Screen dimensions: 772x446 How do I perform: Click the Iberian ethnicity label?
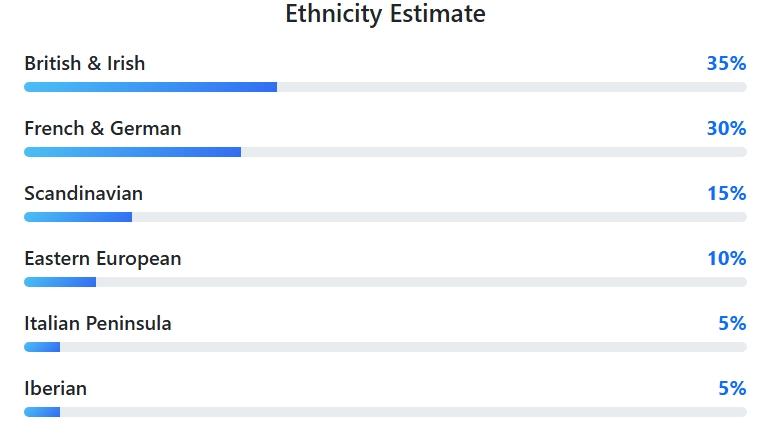pos(56,388)
